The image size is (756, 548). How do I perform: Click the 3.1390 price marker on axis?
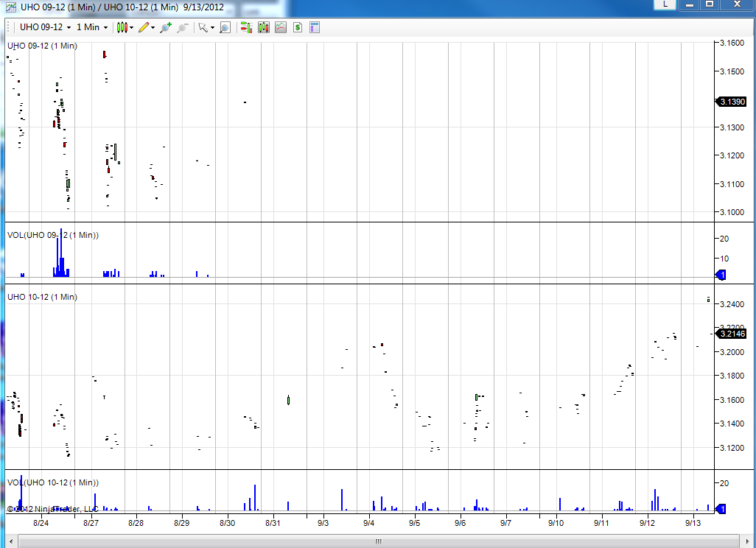(x=732, y=102)
